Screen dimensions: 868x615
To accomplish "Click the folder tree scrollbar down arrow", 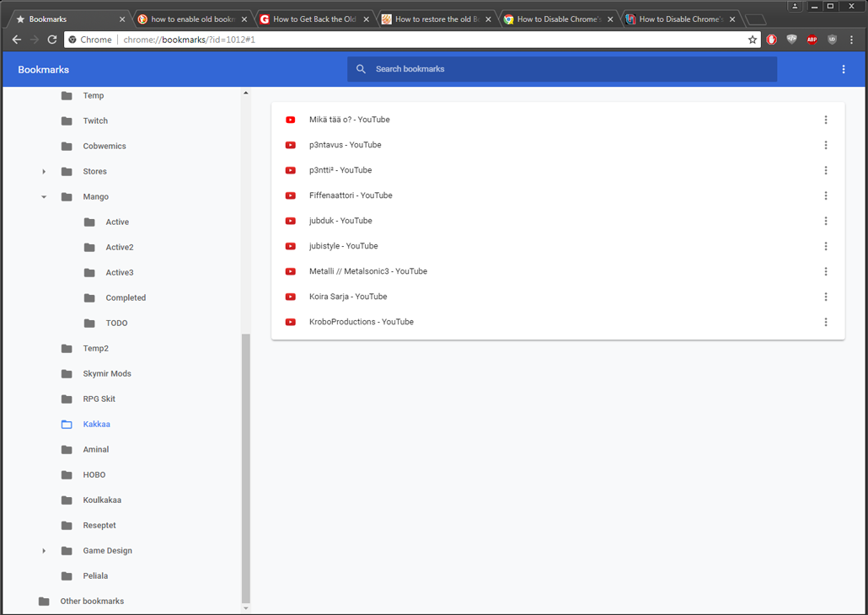I will pyautogui.click(x=246, y=608).
